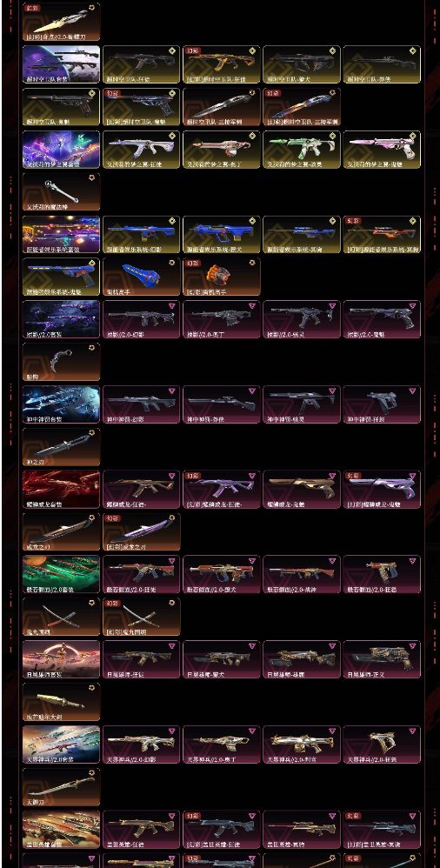440x868 pixels.
Task: Select the purple 幻彩 dragon blade melee
Action: 141,532
